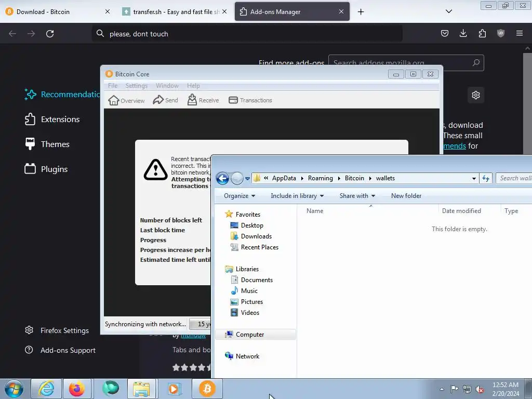Viewport: 532px width, 399px height.
Task: Click muted volume tray icon
Action: click(x=480, y=389)
